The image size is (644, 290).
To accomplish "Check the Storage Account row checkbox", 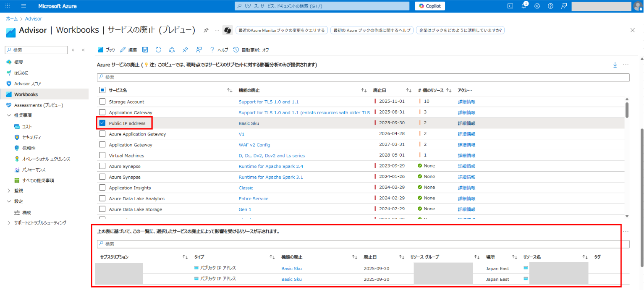I will tap(102, 102).
